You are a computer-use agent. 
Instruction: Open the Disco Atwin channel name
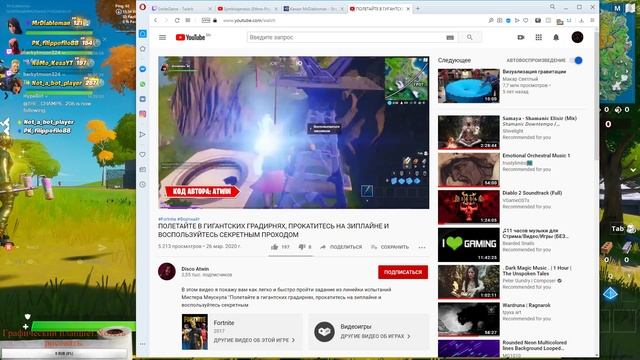(x=195, y=269)
